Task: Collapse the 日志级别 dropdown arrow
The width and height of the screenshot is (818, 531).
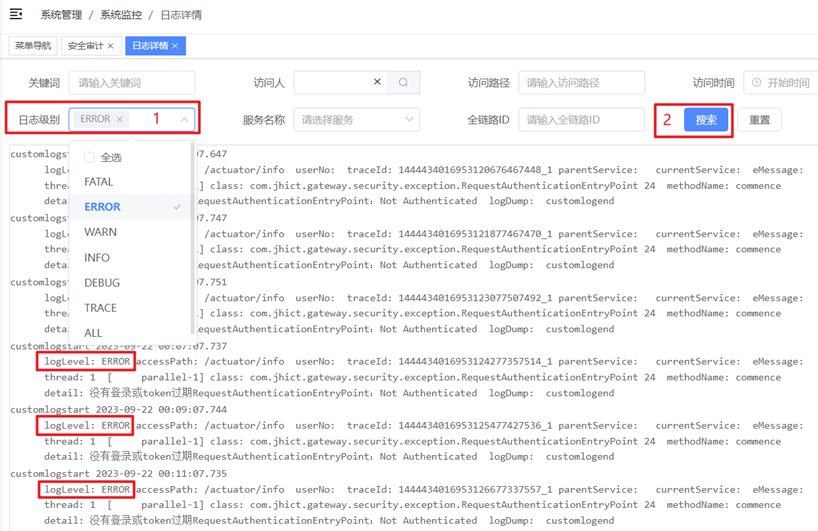Action: coord(184,119)
